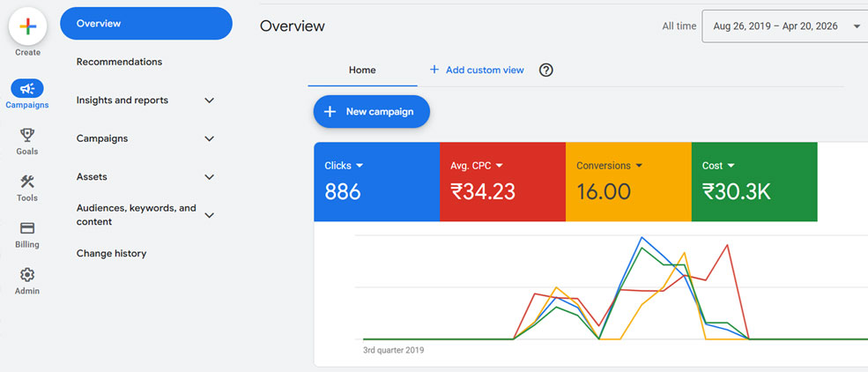Open Change history page
868x372 pixels.
click(111, 253)
